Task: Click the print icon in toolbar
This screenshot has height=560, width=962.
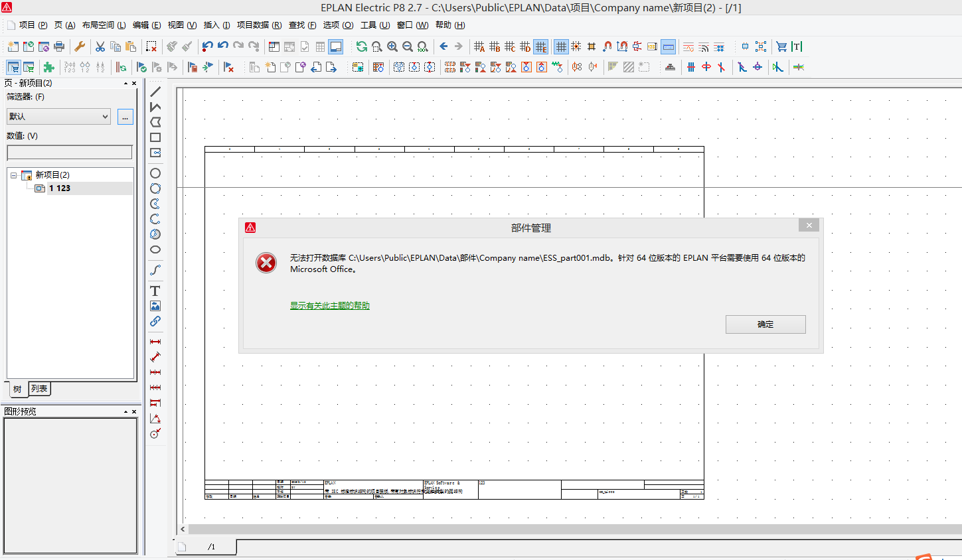Action: pyautogui.click(x=59, y=46)
